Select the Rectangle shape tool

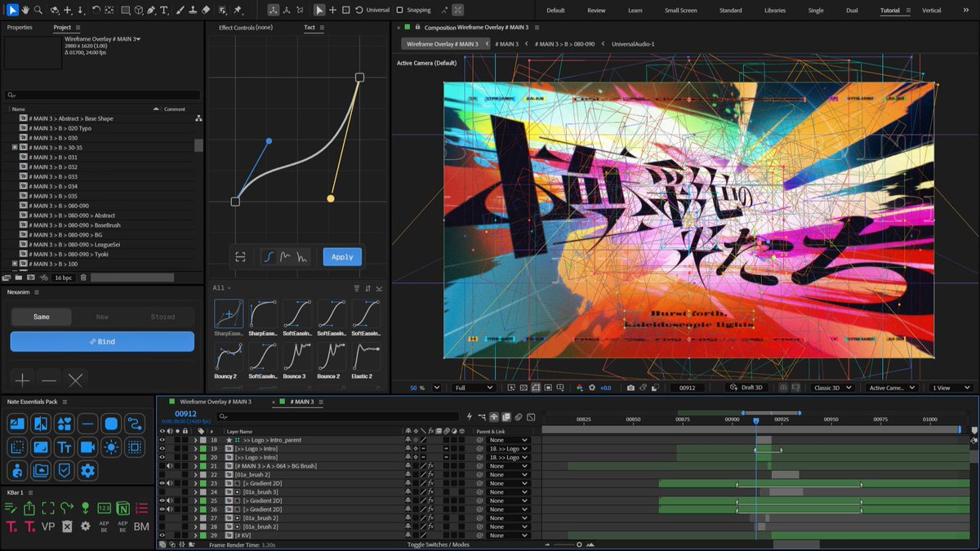pyautogui.click(x=125, y=11)
